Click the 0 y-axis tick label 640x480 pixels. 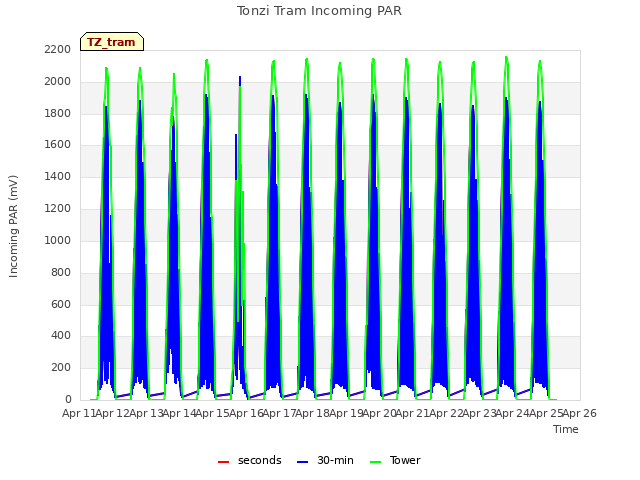tap(68, 400)
